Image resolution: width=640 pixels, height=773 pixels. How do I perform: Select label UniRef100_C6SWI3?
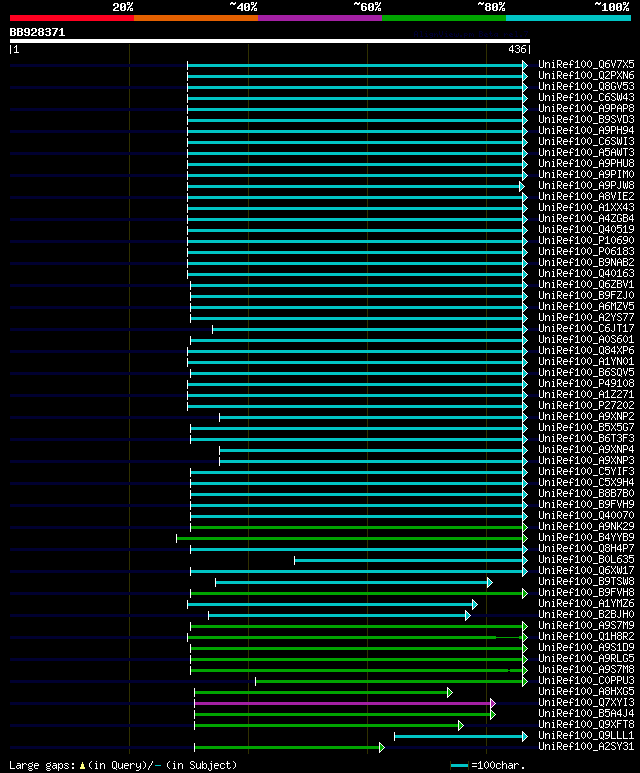tap(586, 141)
